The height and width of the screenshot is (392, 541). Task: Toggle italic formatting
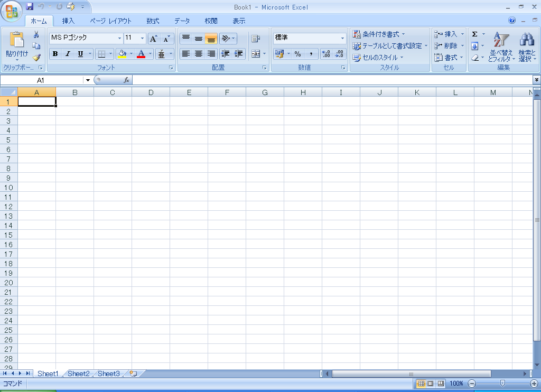[x=68, y=54]
